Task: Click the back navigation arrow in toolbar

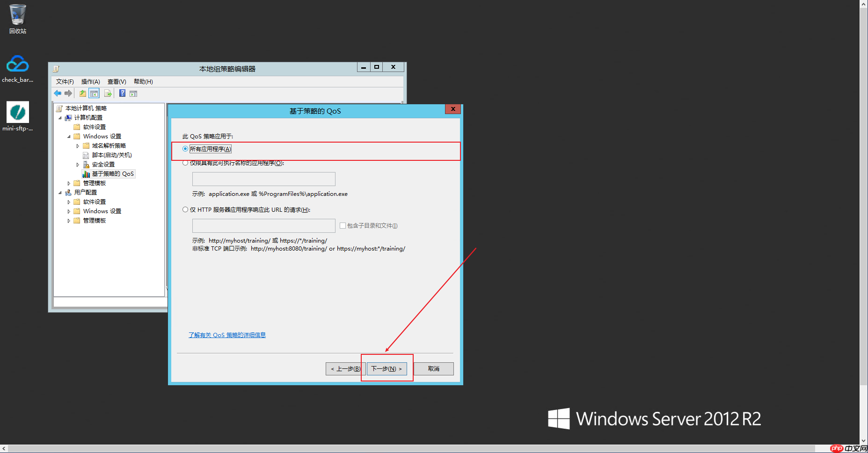Action: pyautogui.click(x=58, y=93)
